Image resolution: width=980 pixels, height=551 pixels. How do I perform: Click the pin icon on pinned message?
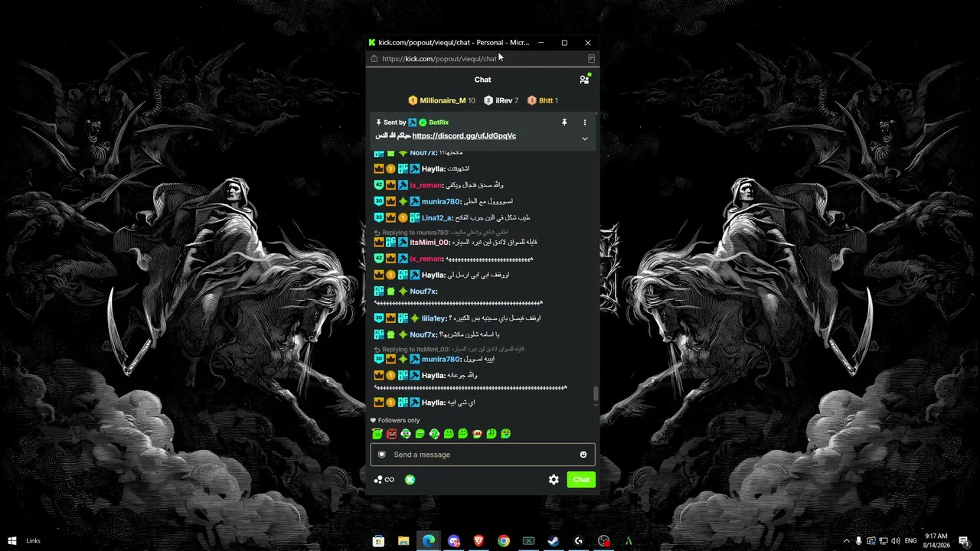point(564,122)
